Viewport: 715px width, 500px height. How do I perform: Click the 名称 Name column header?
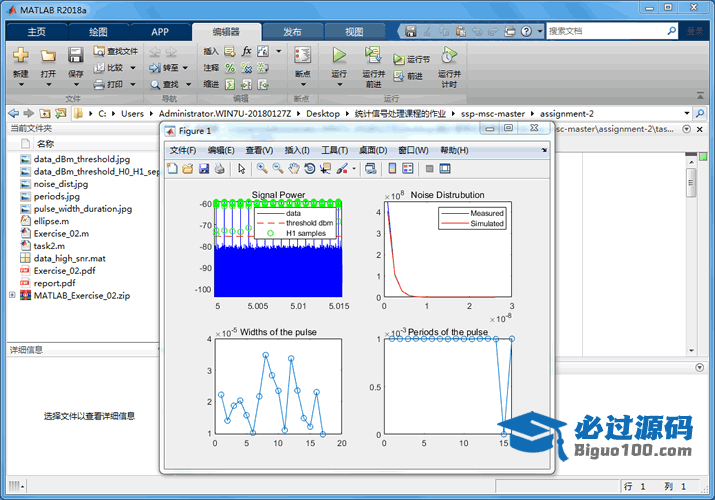click(x=45, y=144)
